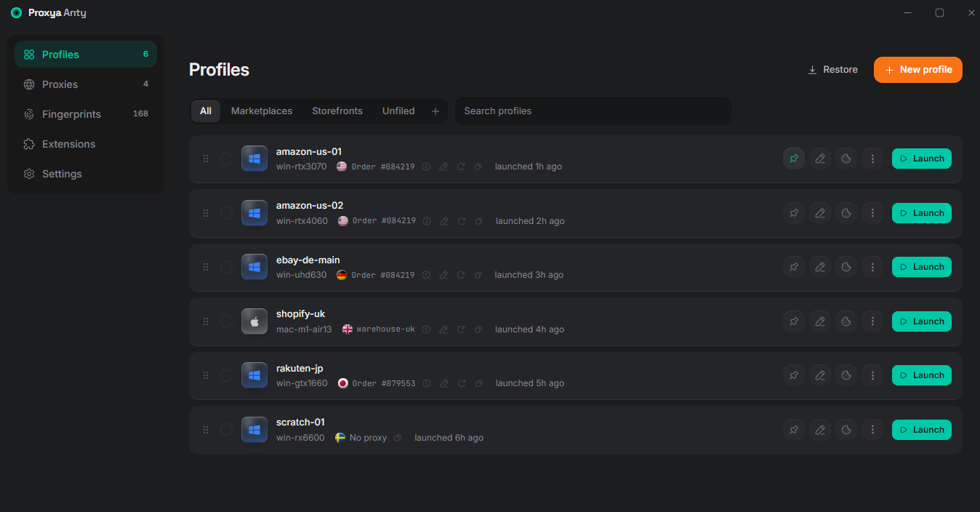Check the scratch-01 selection circle
Viewport: 980px width, 512px height.
[x=226, y=430]
